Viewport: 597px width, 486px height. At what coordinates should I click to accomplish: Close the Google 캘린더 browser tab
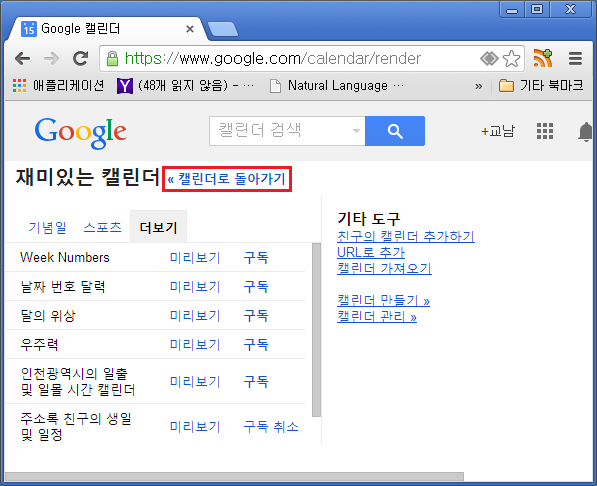(190, 29)
